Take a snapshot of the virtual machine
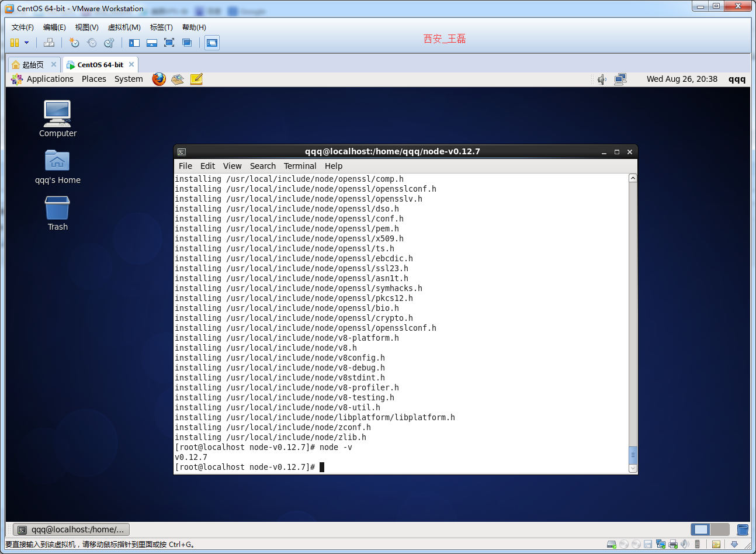This screenshot has height=554, width=756. click(x=74, y=42)
